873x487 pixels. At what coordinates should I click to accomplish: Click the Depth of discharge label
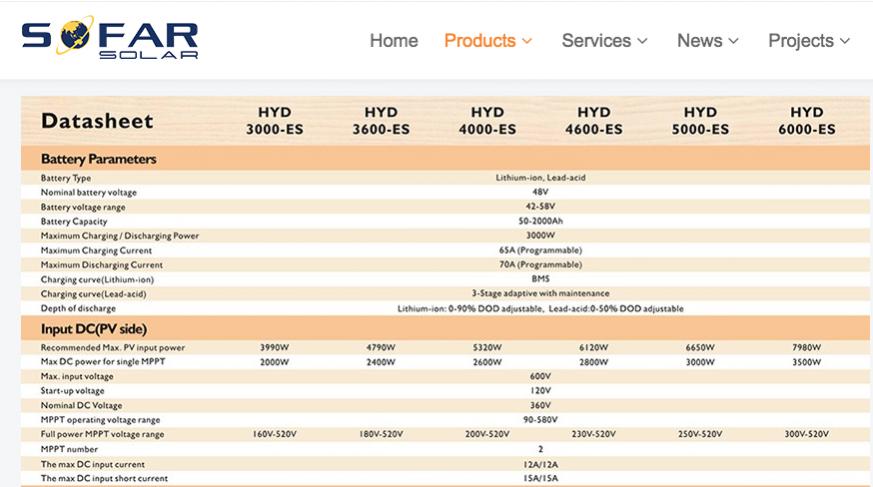tap(78, 308)
